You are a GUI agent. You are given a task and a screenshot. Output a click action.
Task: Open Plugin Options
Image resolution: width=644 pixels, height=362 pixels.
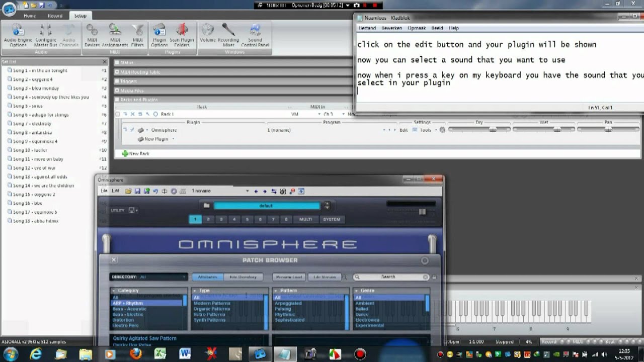159,35
